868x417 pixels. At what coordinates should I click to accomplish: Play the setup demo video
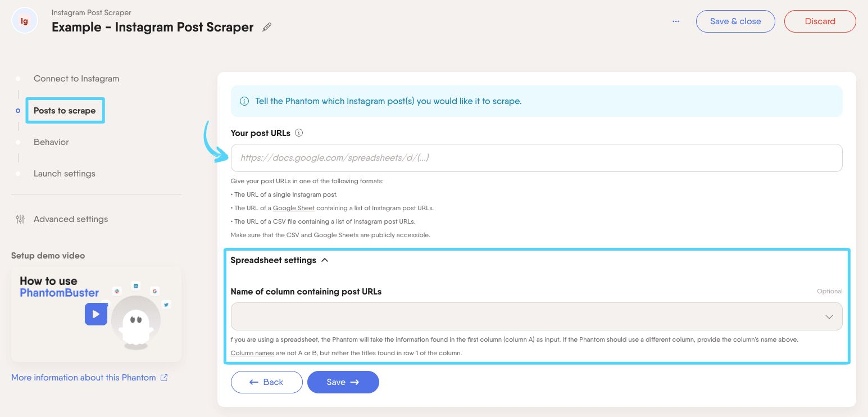[x=96, y=314]
